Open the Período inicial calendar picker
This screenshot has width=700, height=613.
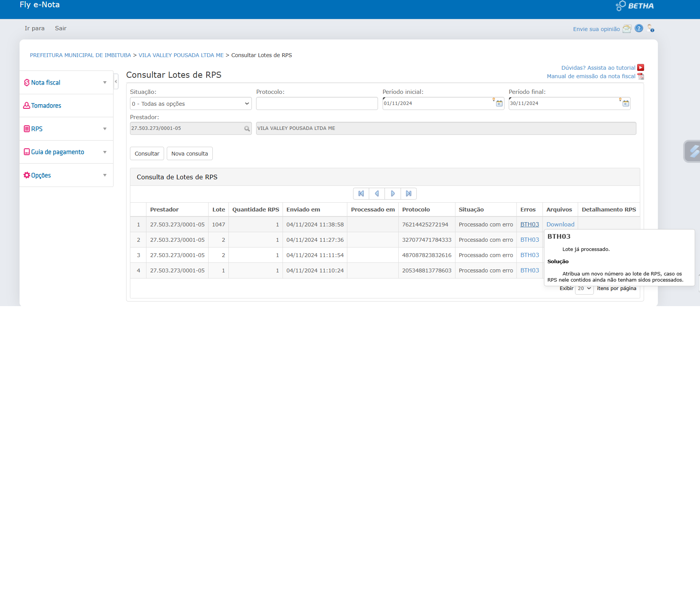click(499, 103)
